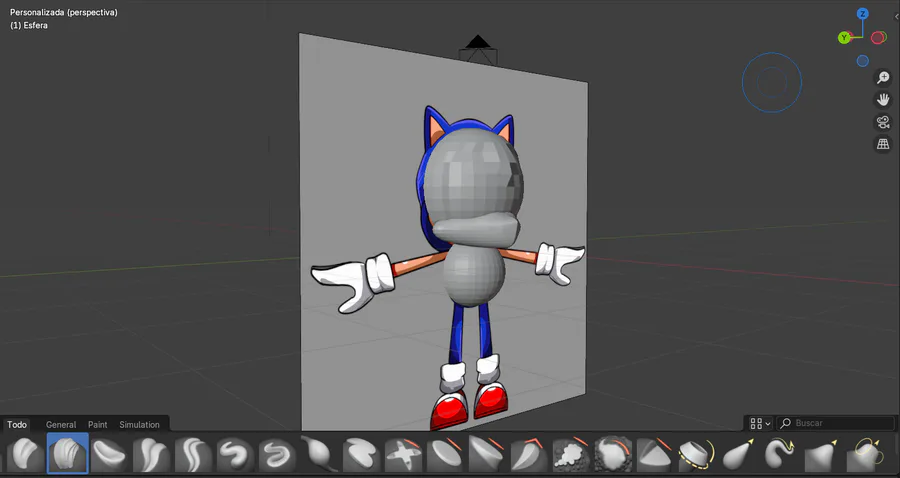Screen dimensions: 900x478
Task: Select the highlighted Clay Strips brush
Action: (x=68, y=453)
